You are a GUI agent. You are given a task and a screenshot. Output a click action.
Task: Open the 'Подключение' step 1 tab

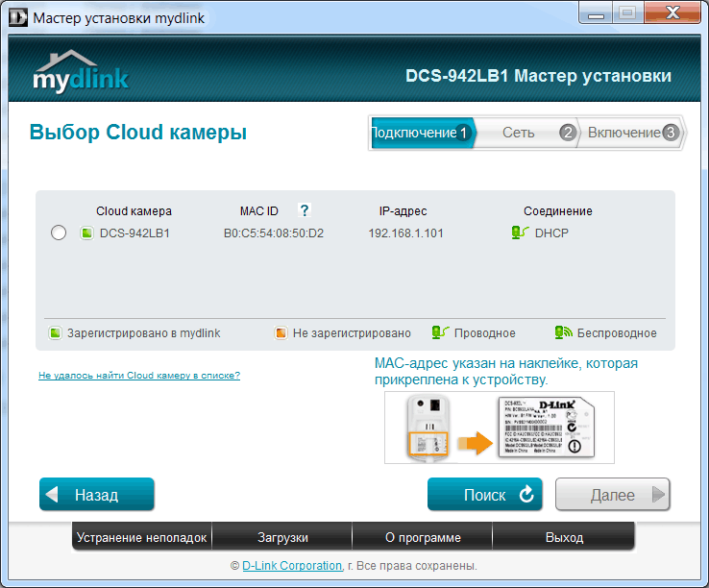[423, 133]
